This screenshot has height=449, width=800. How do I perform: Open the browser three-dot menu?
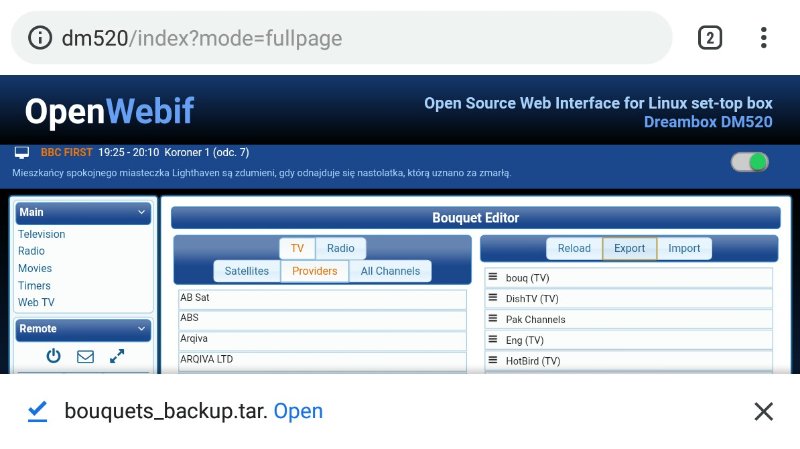pos(763,38)
